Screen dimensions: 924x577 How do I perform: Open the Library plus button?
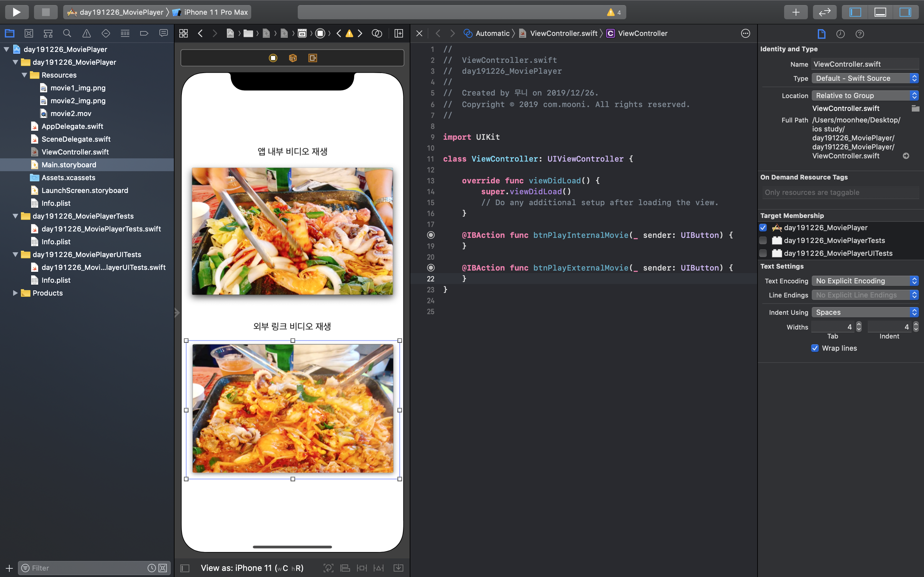[x=795, y=12]
